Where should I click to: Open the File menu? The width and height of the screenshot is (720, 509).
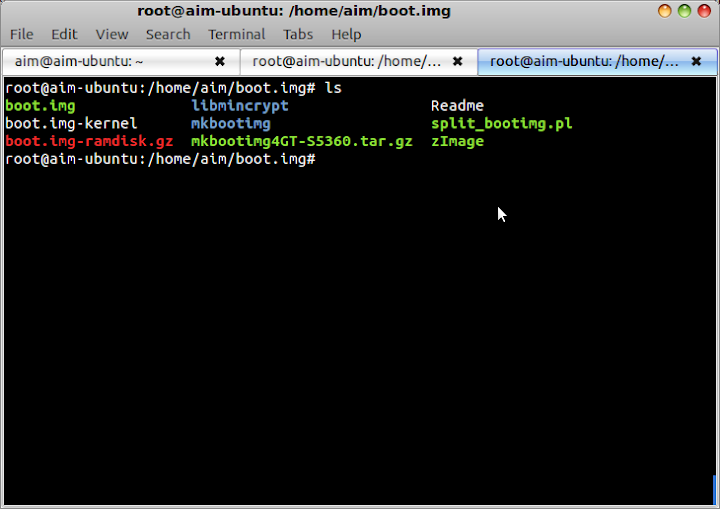(x=21, y=34)
